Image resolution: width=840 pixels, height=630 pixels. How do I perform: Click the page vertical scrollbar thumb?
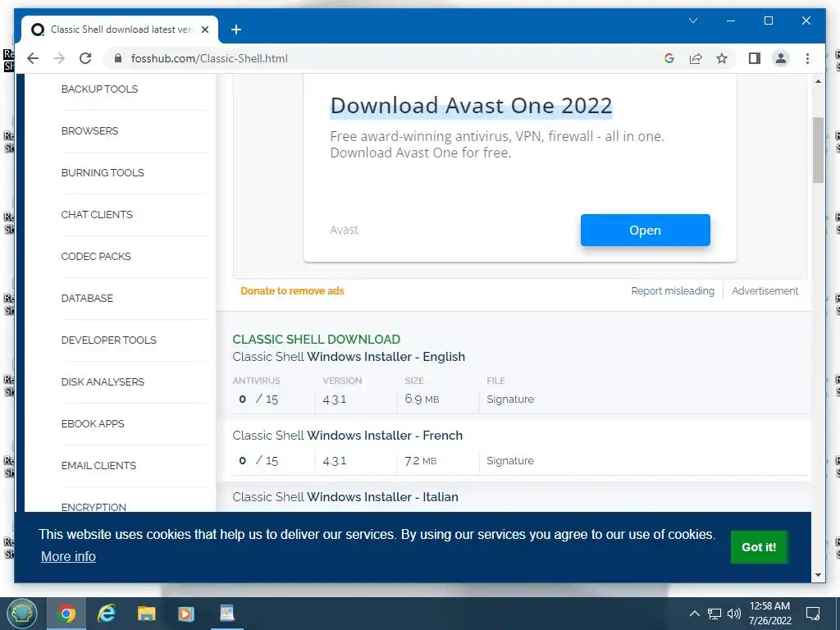(818, 150)
